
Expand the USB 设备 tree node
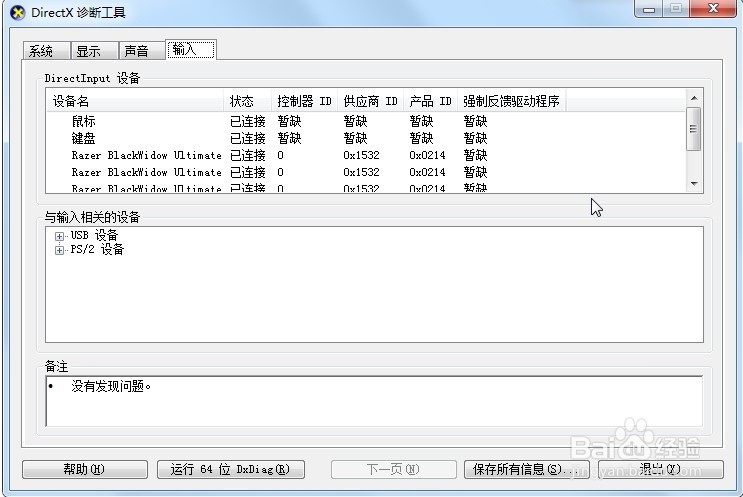tap(59, 236)
